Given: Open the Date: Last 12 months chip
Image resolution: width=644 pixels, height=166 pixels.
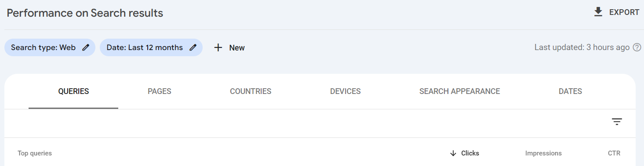Looking at the screenshot, I should [x=151, y=47].
